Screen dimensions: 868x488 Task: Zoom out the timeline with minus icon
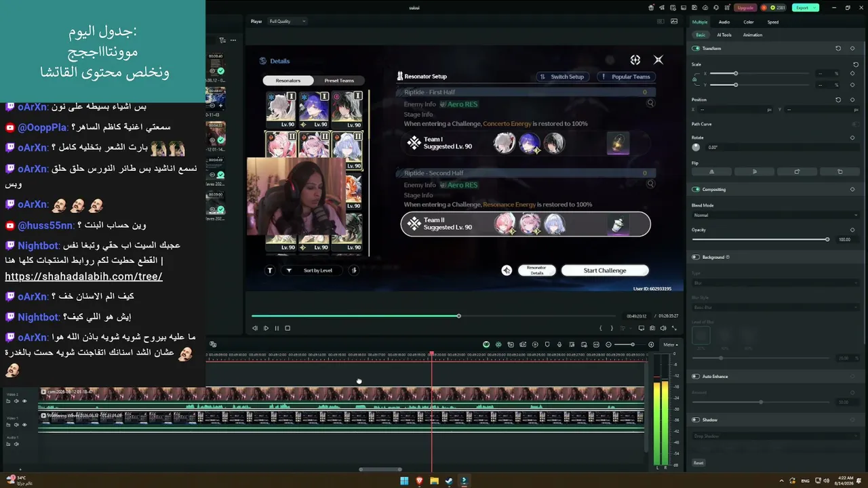(x=608, y=344)
